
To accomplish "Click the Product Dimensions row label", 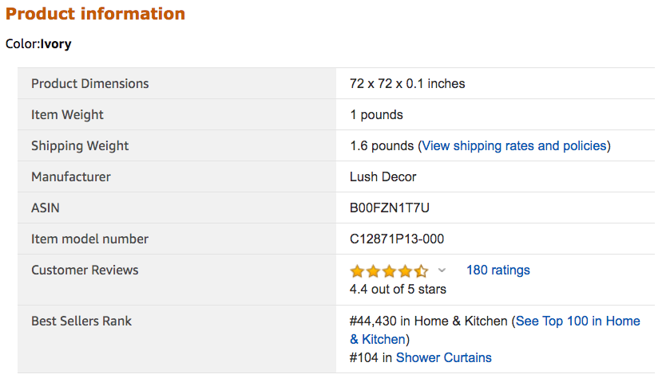I will (90, 84).
